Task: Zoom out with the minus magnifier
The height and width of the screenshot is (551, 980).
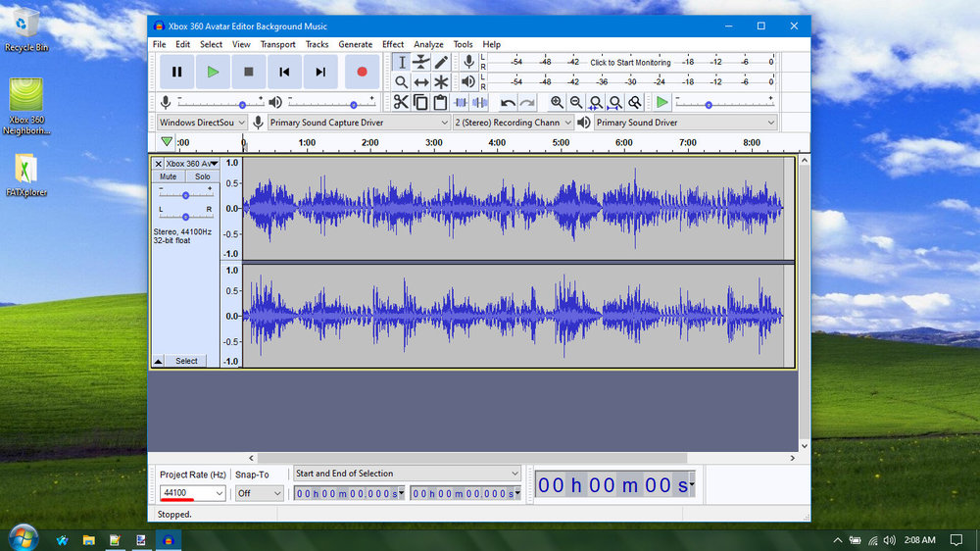Action: tap(576, 102)
